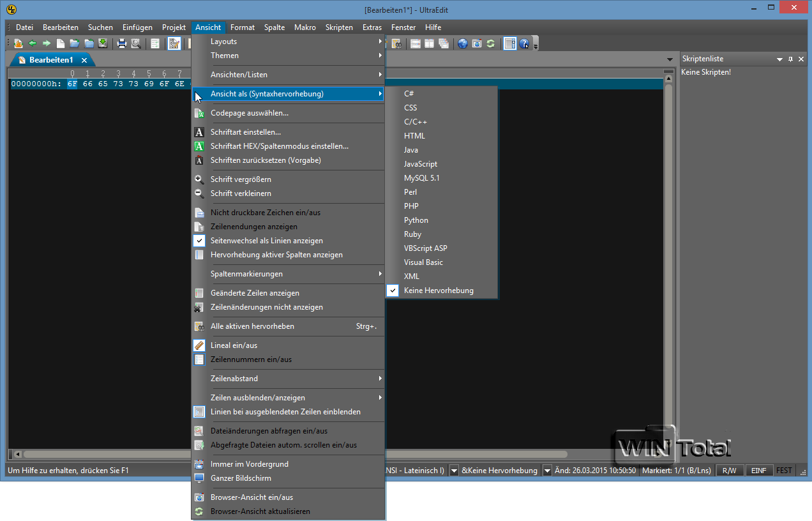Click Schrift vergrößern zoom-in entry

coord(289,179)
